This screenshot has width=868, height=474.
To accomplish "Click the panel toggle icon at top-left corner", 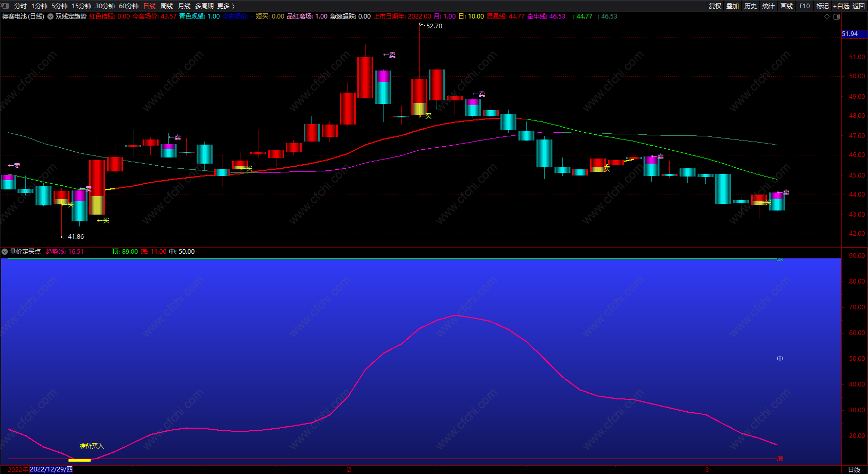I will pos(5,6).
